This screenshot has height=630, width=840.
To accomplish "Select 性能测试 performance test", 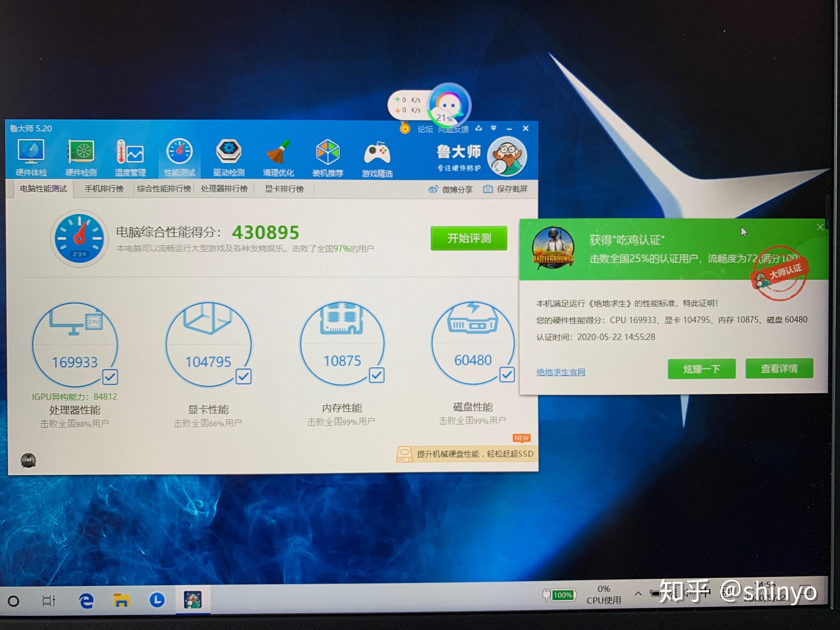I will (x=179, y=157).
